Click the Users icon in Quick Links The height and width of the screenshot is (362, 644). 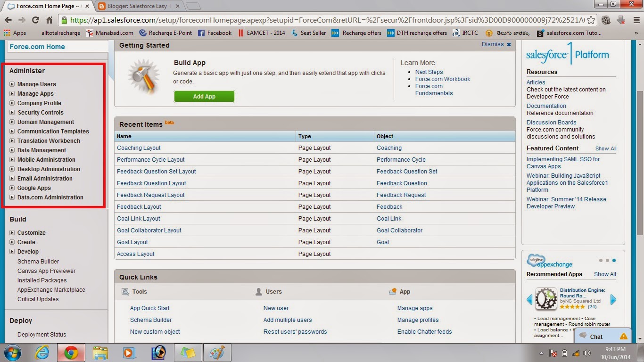[x=259, y=291]
